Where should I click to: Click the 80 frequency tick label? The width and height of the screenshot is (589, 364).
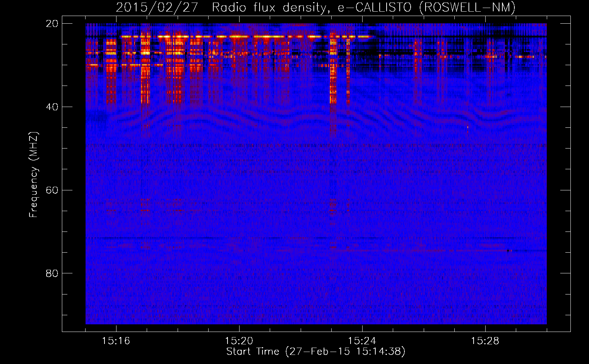coord(52,273)
